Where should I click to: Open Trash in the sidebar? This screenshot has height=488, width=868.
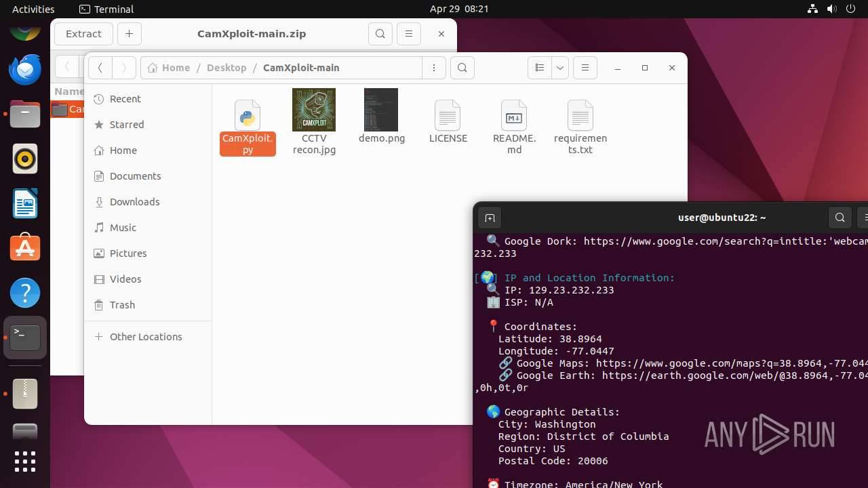148,305
